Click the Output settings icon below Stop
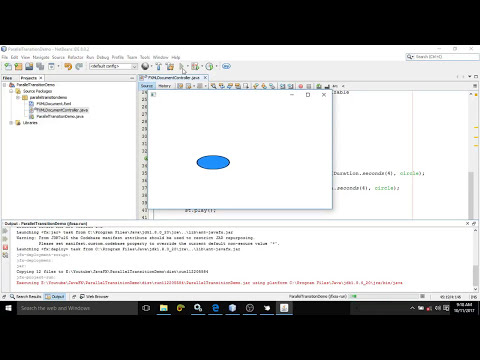Screen dimensions: 480x360 pos(5,255)
